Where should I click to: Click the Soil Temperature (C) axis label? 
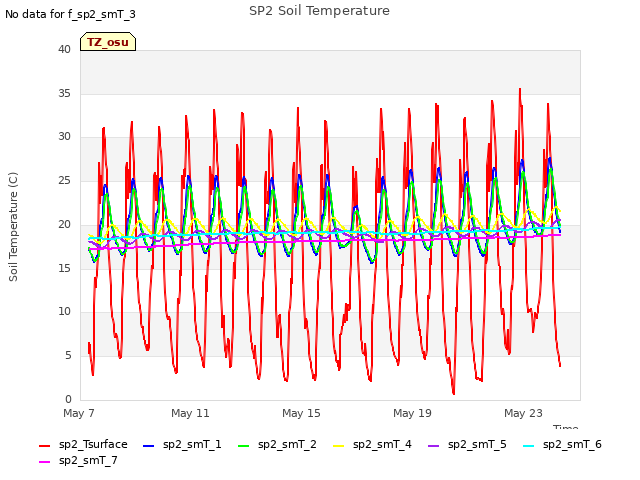pos(13,227)
